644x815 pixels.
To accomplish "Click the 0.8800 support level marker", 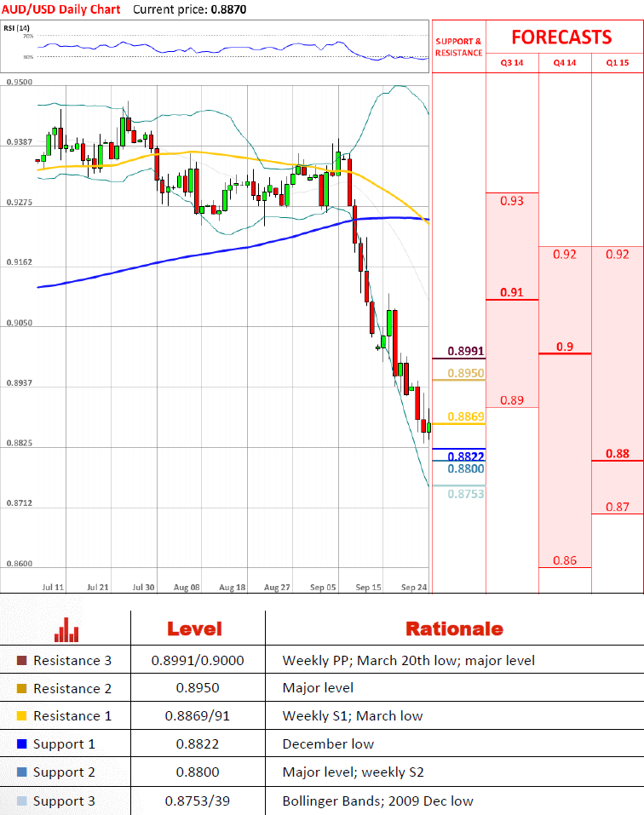I will [x=466, y=469].
